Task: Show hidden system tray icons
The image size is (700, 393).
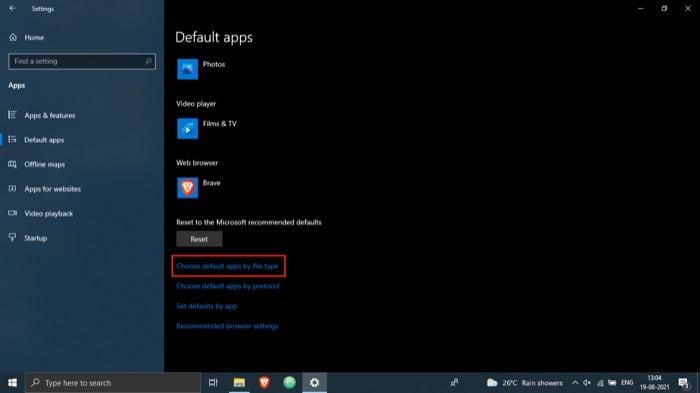Action: (575, 383)
